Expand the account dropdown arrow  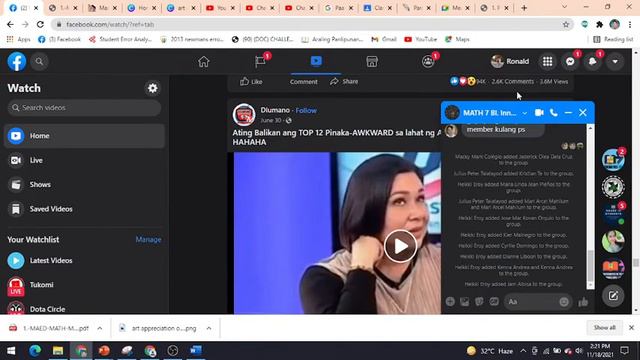coord(615,62)
